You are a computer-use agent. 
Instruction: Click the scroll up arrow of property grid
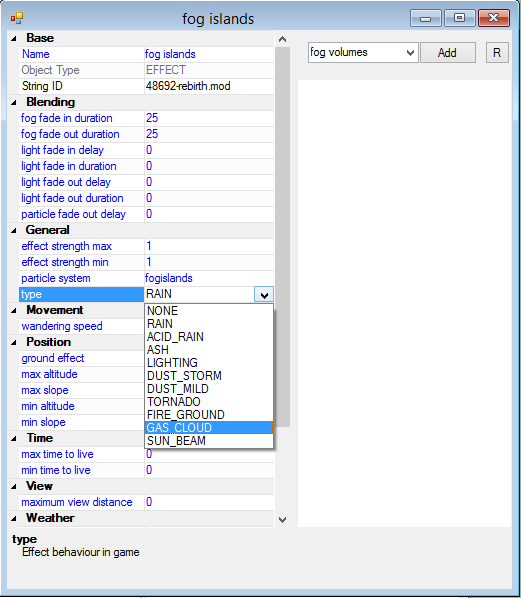[283, 39]
